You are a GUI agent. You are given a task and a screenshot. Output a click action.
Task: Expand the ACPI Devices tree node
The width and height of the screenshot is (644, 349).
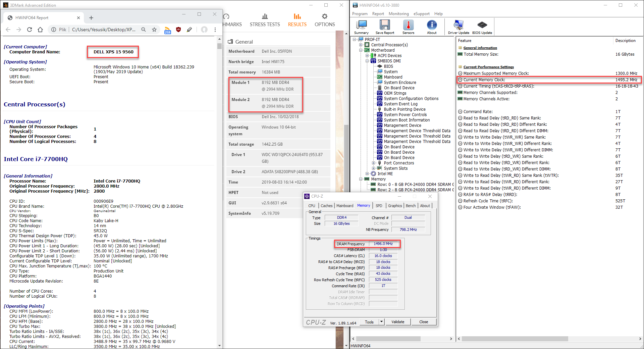(367, 56)
